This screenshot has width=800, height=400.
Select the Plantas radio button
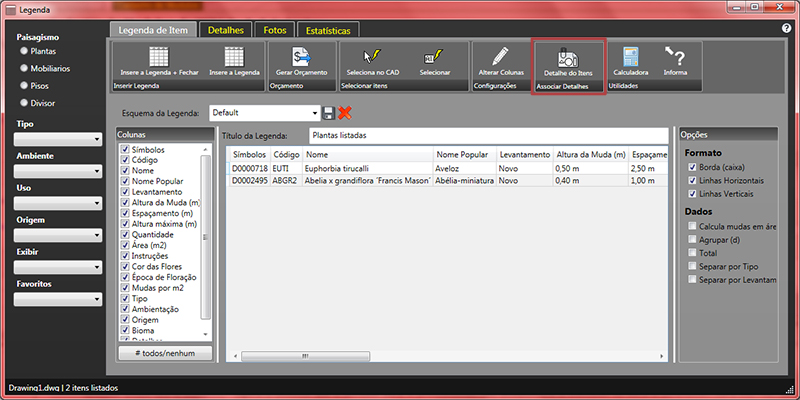tap(24, 51)
